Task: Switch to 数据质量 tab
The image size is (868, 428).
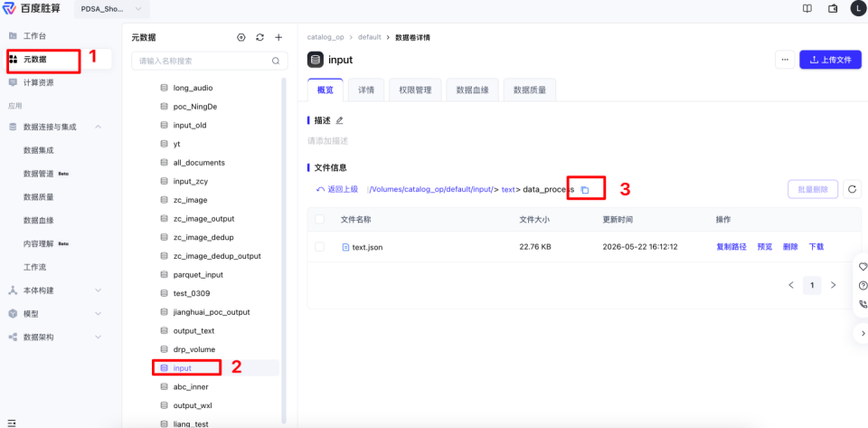Action: point(530,90)
